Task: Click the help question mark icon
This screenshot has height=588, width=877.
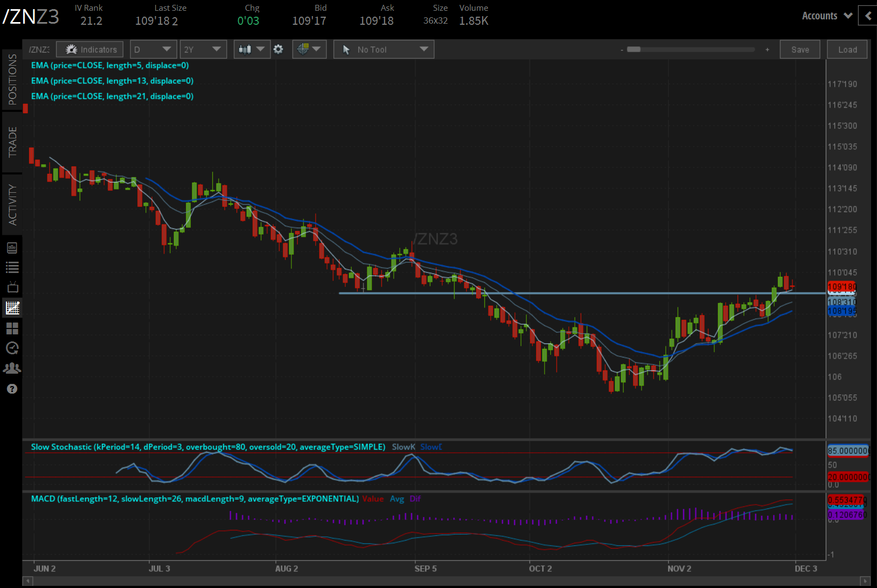Action: click(12, 389)
